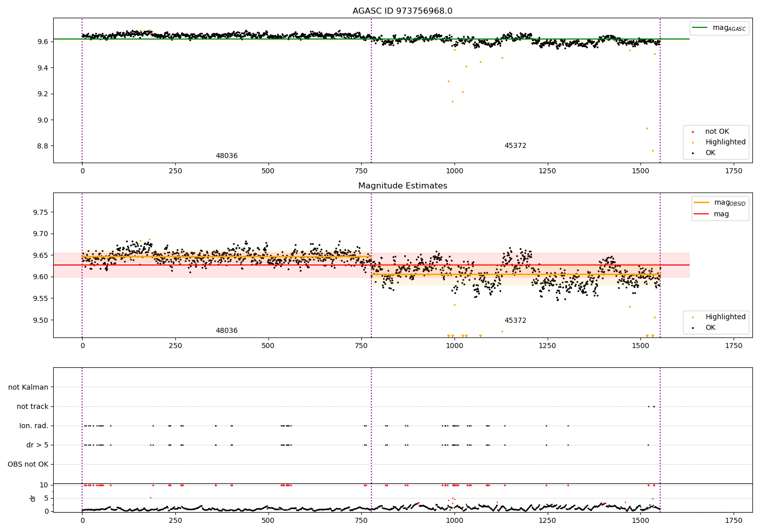Click "Highlighted" in the top plot legend

726,142
